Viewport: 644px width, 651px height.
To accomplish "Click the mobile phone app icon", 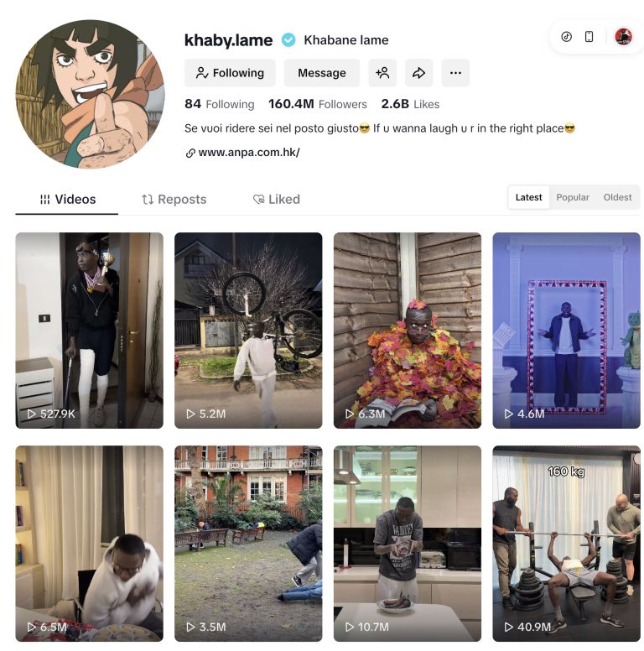I will [589, 37].
